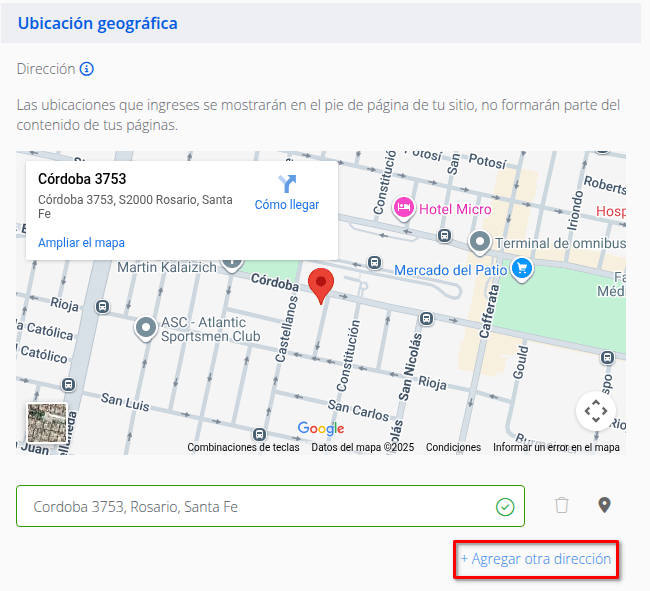Click the bus stop icon on Rioja street at left
Screen dimensions: 650x591
click(102, 307)
